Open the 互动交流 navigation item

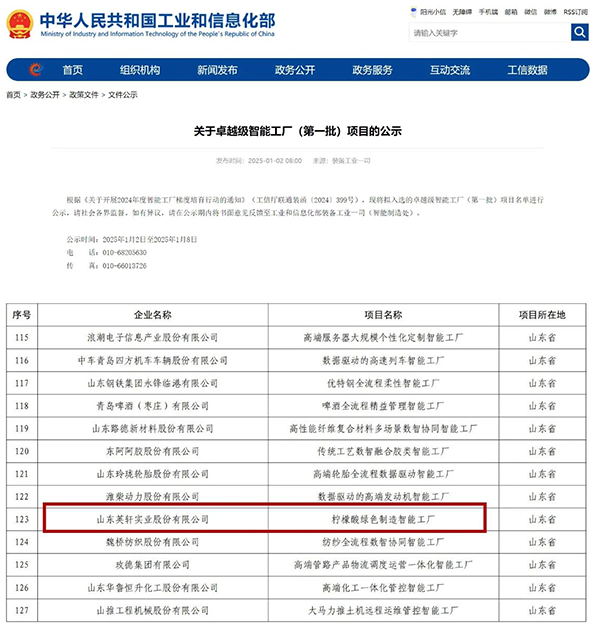pyautogui.click(x=450, y=70)
